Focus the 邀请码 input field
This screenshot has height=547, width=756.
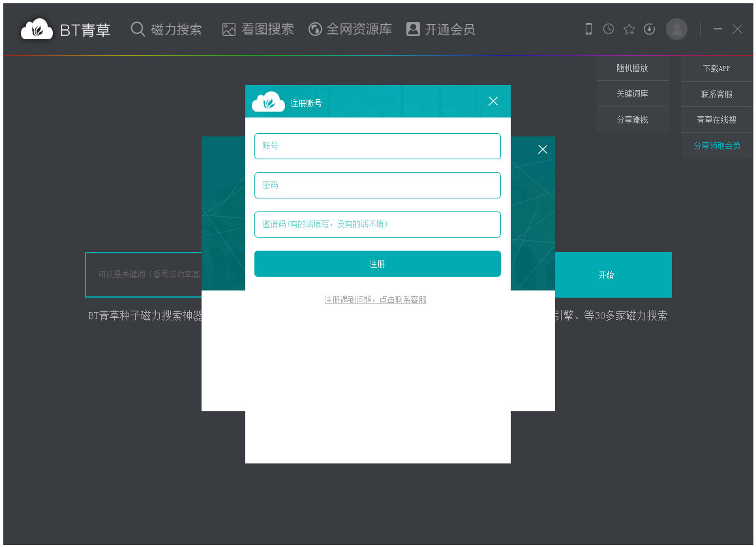pyautogui.click(x=378, y=225)
